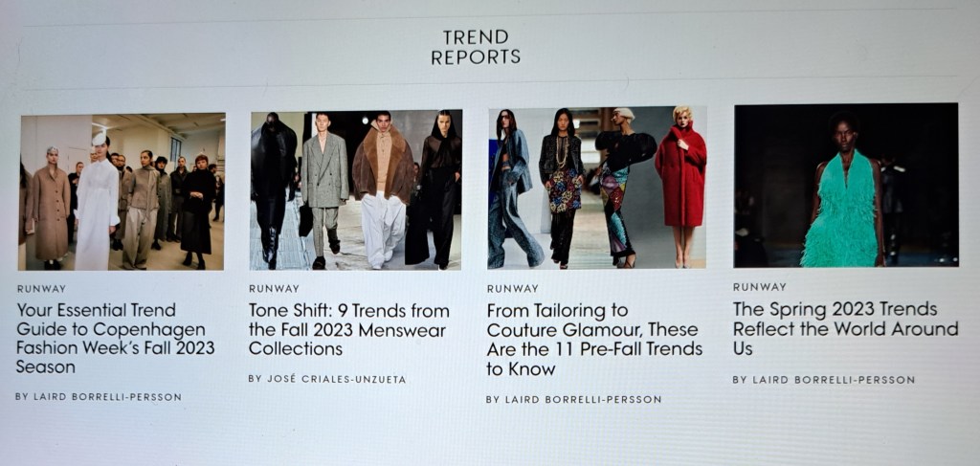
Task: View Laird Borrelli-Persson byline under Pre-Fall article
Action: [x=574, y=399]
